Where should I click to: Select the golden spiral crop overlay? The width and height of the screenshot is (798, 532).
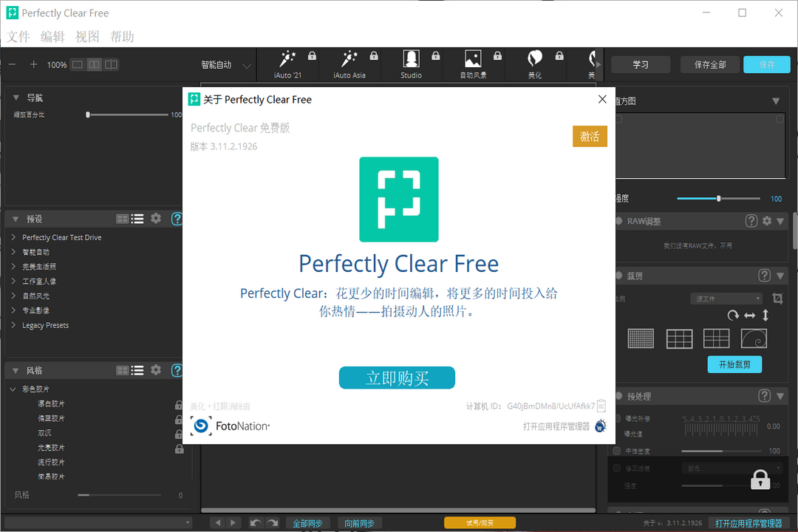pos(753,338)
